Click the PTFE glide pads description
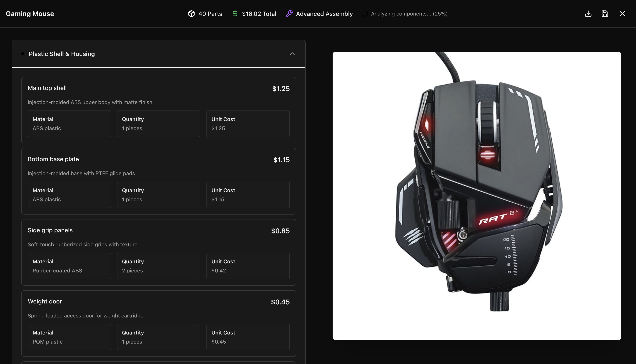Viewport: 636px width, 364px height. (x=81, y=173)
